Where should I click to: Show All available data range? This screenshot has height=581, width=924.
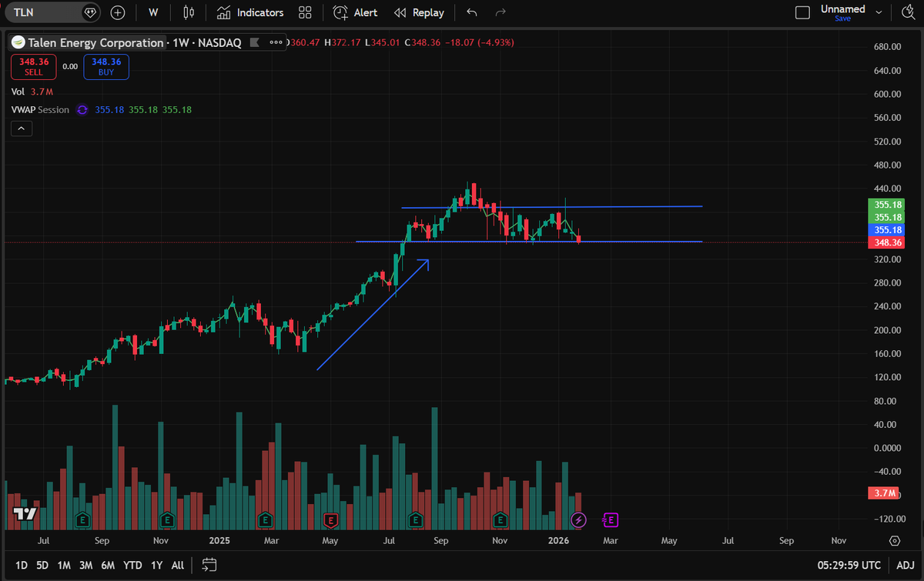pyautogui.click(x=178, y=565)
